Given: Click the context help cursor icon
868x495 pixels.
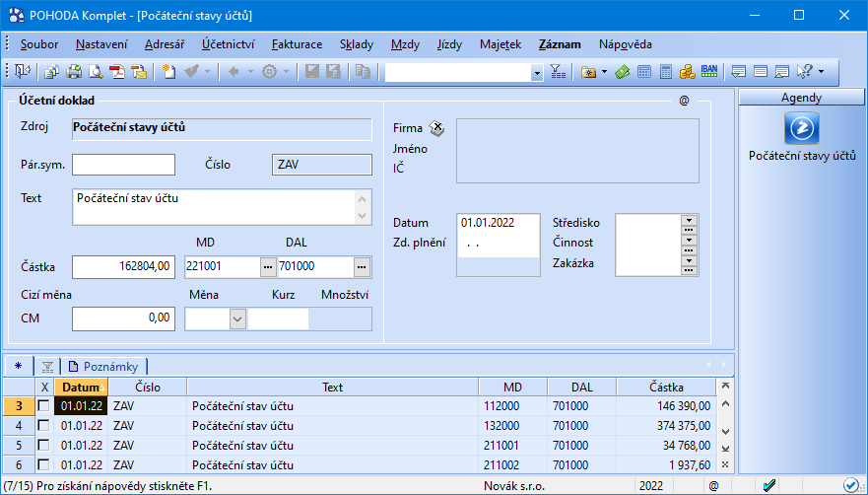Looking at the screenshot, I should tap(804, 72).
